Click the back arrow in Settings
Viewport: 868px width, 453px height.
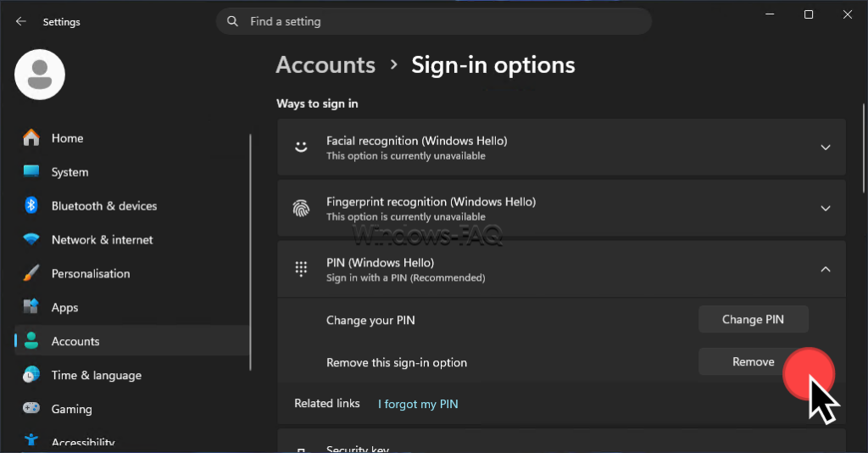click(x=21, y=21)
